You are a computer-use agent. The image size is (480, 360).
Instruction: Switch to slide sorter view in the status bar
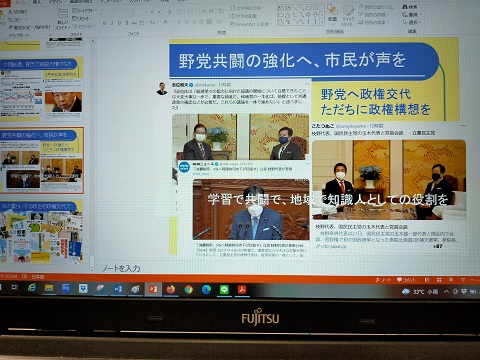point(439,279)
